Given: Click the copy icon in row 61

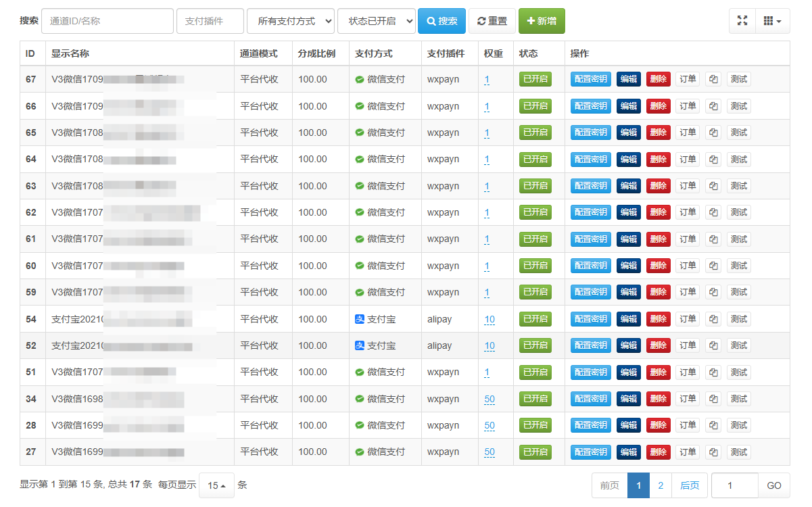Looking at the screenshot, I should tap(713, 239).
